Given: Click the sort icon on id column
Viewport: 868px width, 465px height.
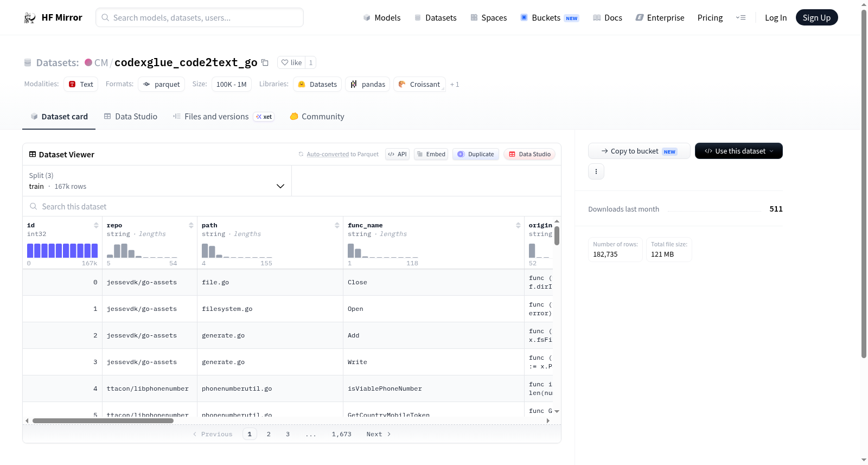Looking at the screenshot, I should [96, 225].
